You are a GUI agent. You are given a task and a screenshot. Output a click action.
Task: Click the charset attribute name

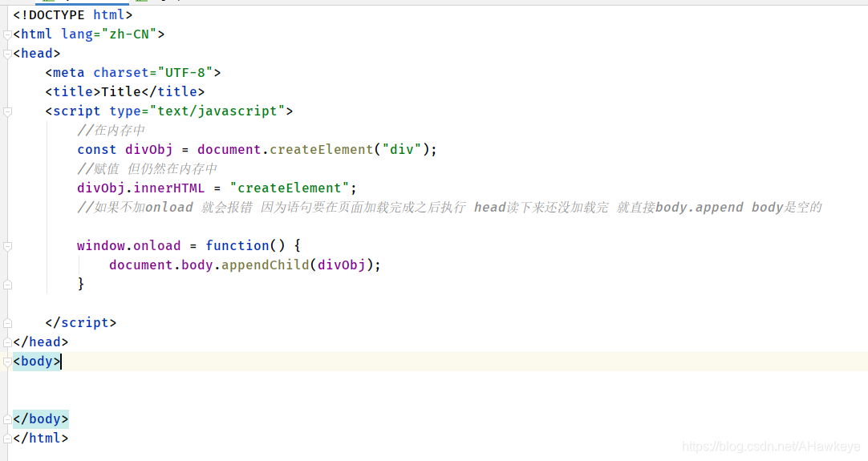point(120,72)
